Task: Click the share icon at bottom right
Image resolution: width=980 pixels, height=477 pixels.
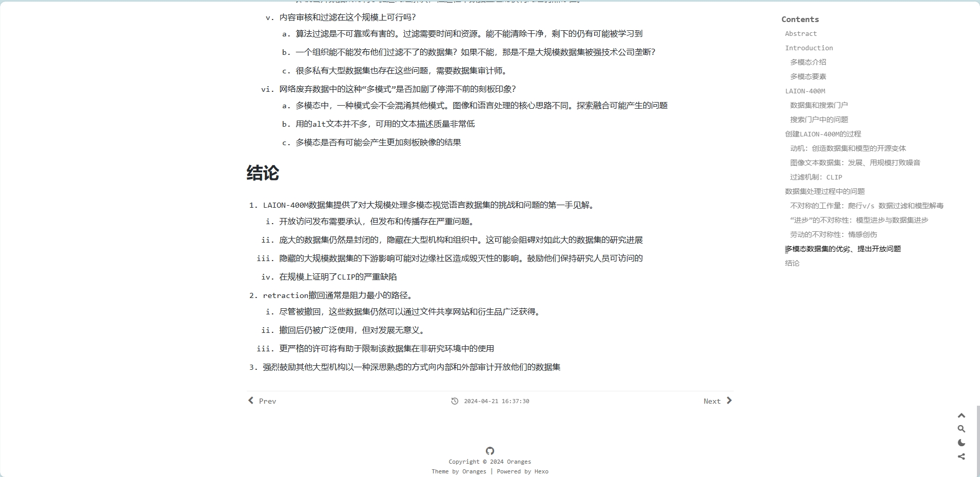Action: pyautogui.click(x=962, y=456)
